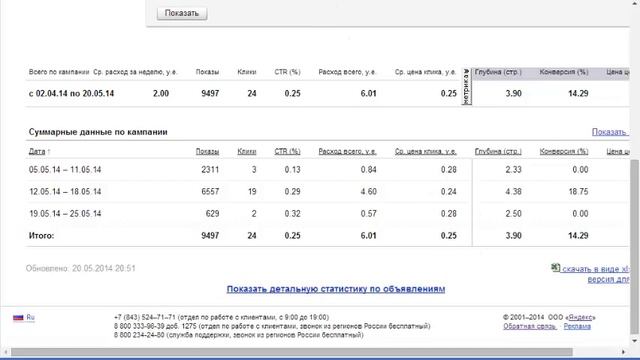The width and height of the screenshot is (640, 360).
Task: Open Обратная связь footer link
Action: click(x=529, y=327)
